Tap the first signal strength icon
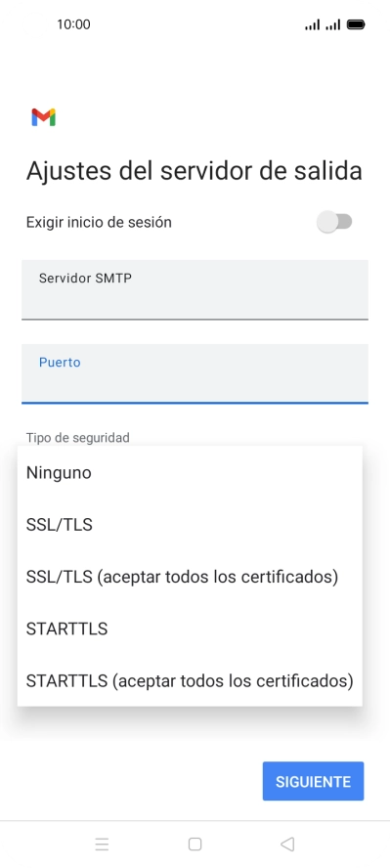The image size is (390, 868). [312, 24]
